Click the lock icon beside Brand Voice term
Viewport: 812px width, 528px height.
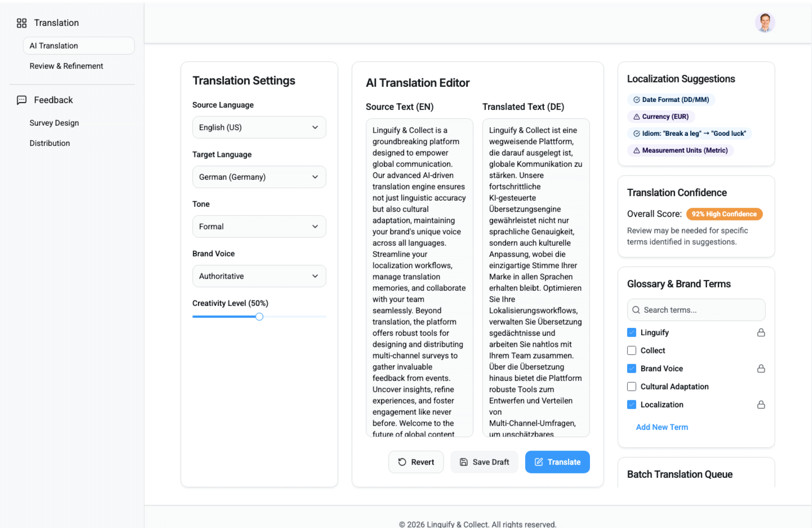pyautogui.click(x=761, y=368)
